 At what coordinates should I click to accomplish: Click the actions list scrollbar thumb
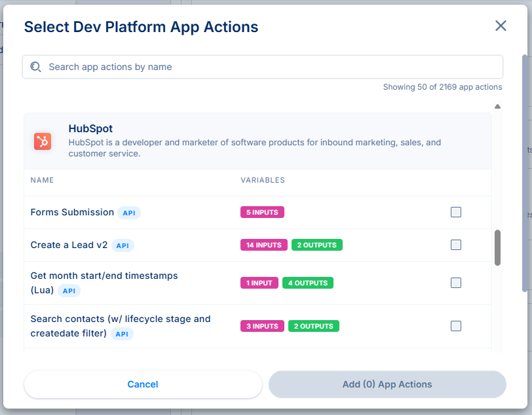click(497, 247)
